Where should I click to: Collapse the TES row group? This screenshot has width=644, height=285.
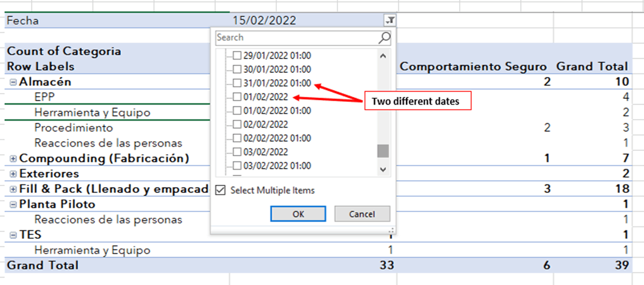point(13,235)
